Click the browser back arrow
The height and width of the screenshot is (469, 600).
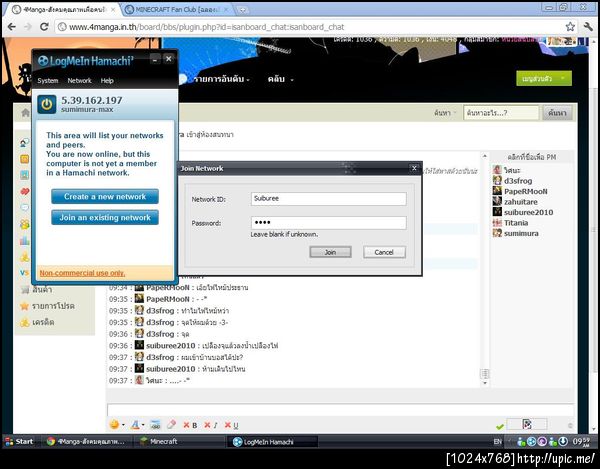(11, 27)
